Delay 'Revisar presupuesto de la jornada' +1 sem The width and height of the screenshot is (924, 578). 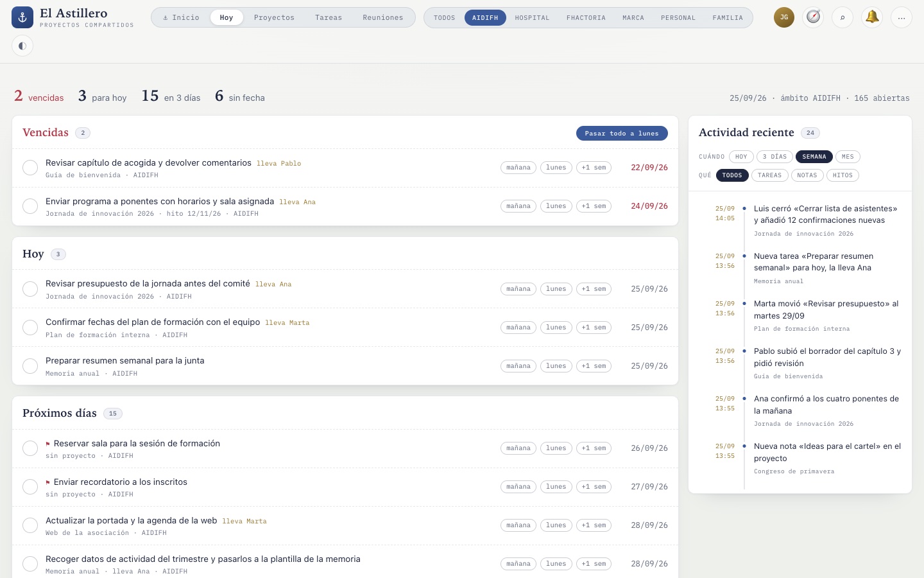(594, 289)
